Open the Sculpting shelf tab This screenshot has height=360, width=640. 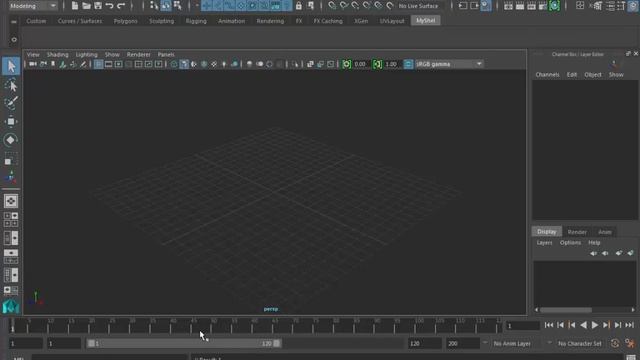click(x=161, y=21)
